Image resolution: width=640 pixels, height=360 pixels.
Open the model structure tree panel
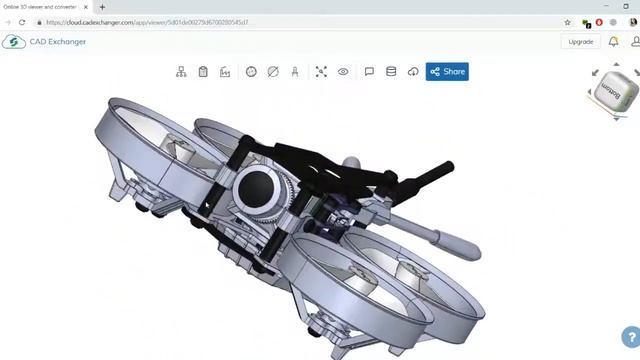[x=181, y=72]
